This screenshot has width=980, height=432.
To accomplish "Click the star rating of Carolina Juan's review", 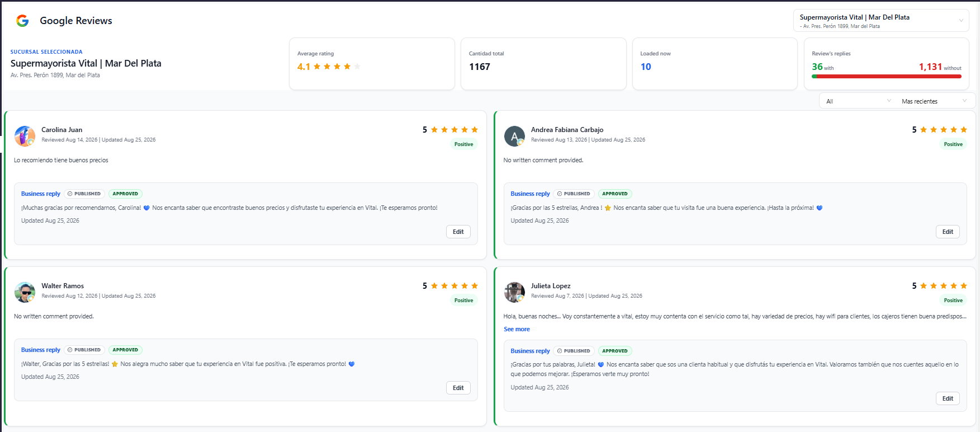I will tap(454, 130).
